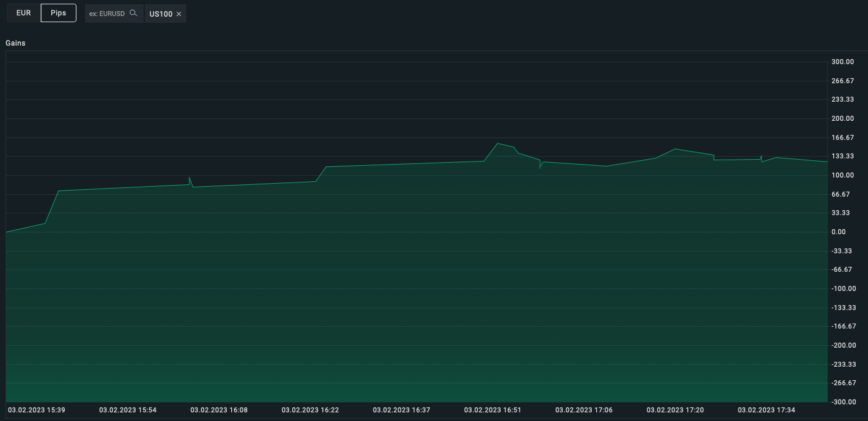868x421 pixels.
Task: Click the 03.02.2023 16:08 time label
Action: pyautogui.click(x=219, y=410)
